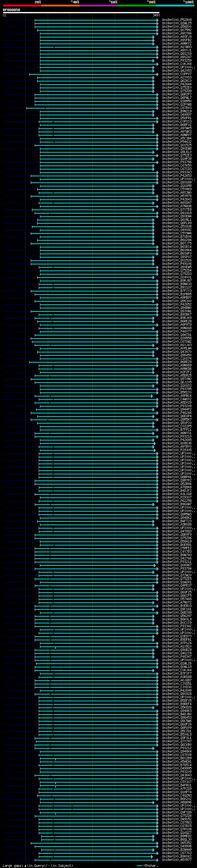Open hit UniRef100_A9SYH4

point(177,34)
